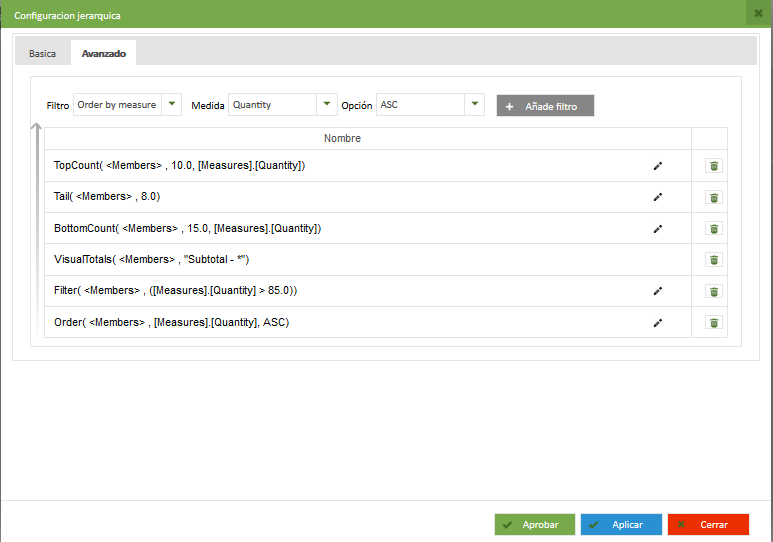Image resolution: width=773 pixels, height=542 pixels.
Task: Click pencil icon for BottomCount filter
Action: 657,229
